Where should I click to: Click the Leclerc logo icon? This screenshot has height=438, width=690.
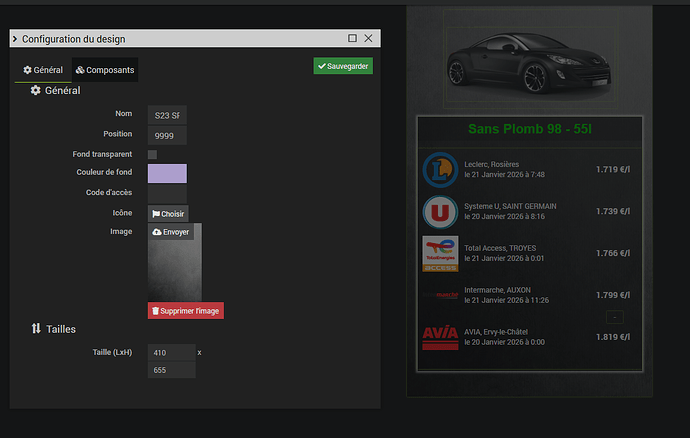tap(440, 170)
